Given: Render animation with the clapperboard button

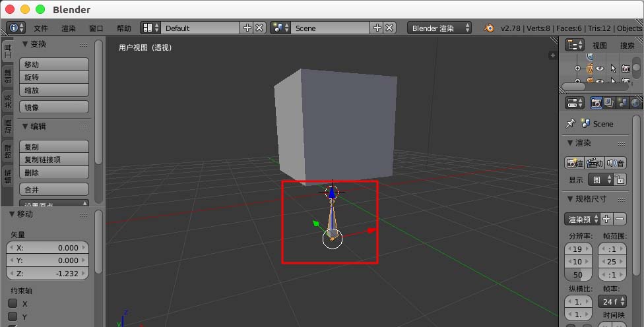Looking at the screenshot, I should (595, 163).
